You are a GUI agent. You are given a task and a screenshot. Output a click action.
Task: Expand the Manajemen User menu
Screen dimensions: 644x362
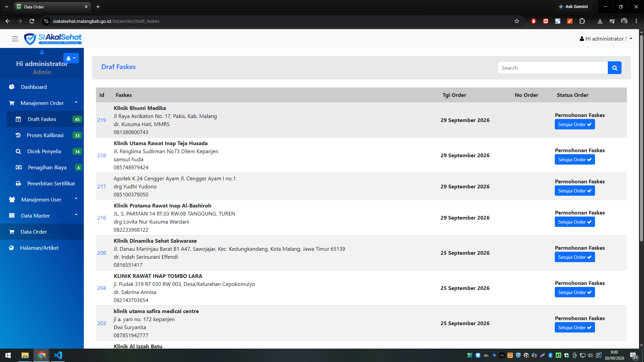(x=42, y=199)
